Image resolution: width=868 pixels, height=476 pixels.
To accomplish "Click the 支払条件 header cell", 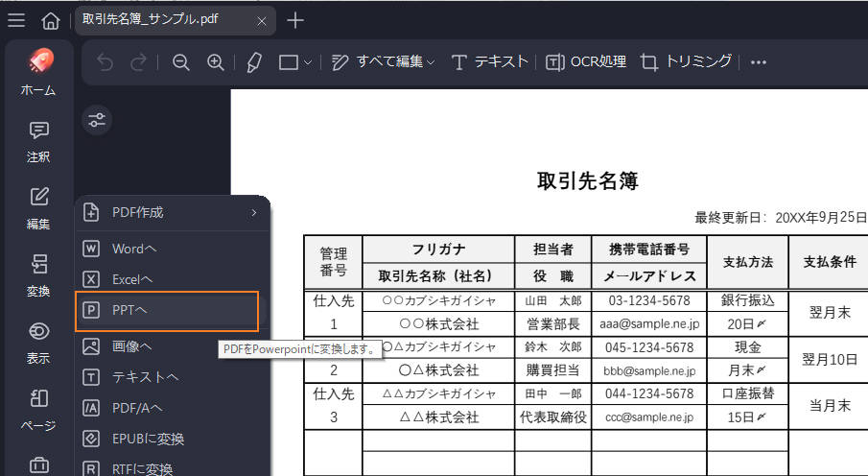I will coord(830,262).
